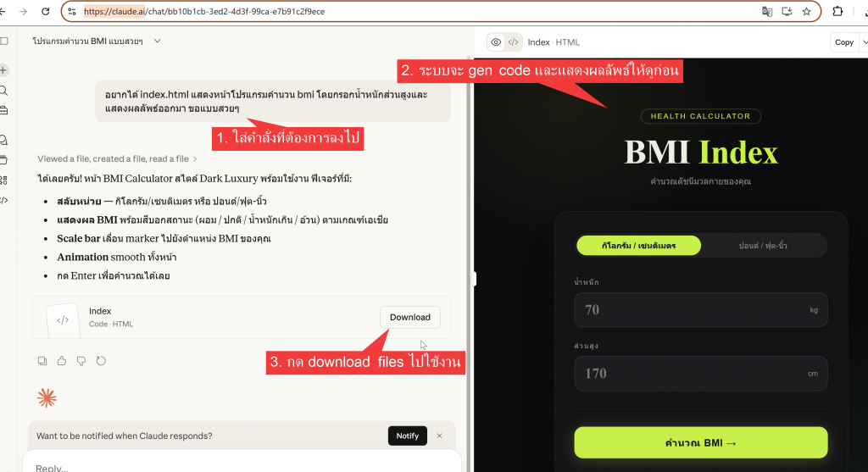Open the chat title dropdown chevron
The height and width of the screenshot is (472, 868).
click(158, 41)
